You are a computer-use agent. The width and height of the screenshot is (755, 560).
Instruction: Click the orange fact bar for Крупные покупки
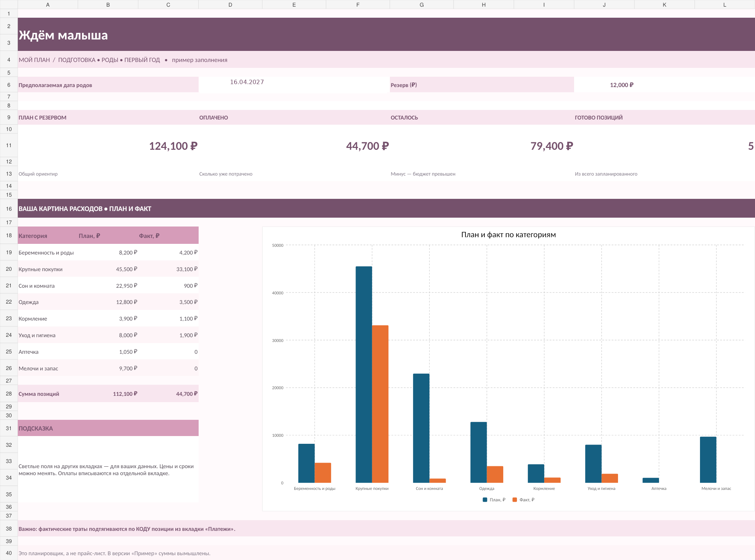(380, 404)
